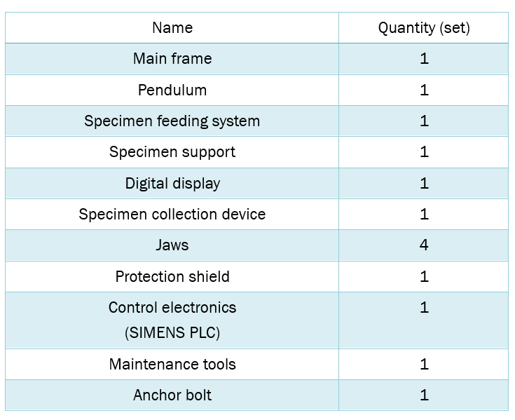Select the "Specimen support" row name
515x420 pixels.
[172, 152]
